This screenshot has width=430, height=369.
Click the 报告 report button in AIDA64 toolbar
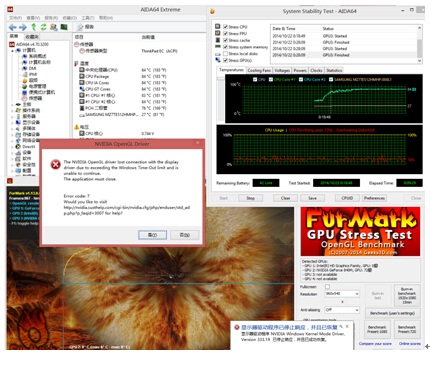pyautogui.click(x=86, y=27)
